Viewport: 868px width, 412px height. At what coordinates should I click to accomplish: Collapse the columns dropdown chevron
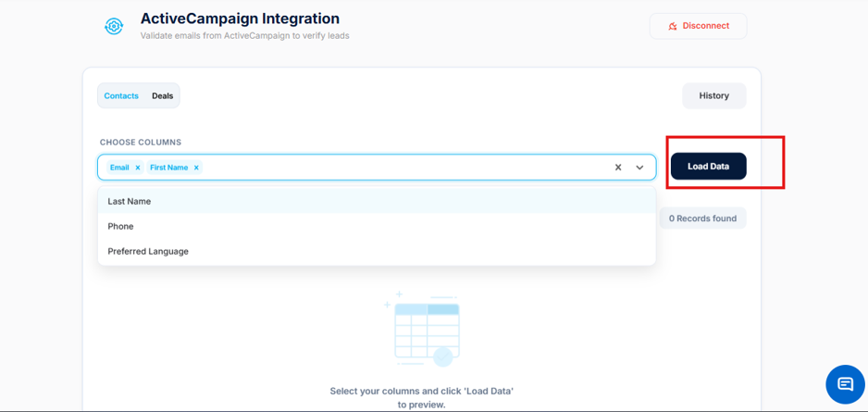point(640,168)
